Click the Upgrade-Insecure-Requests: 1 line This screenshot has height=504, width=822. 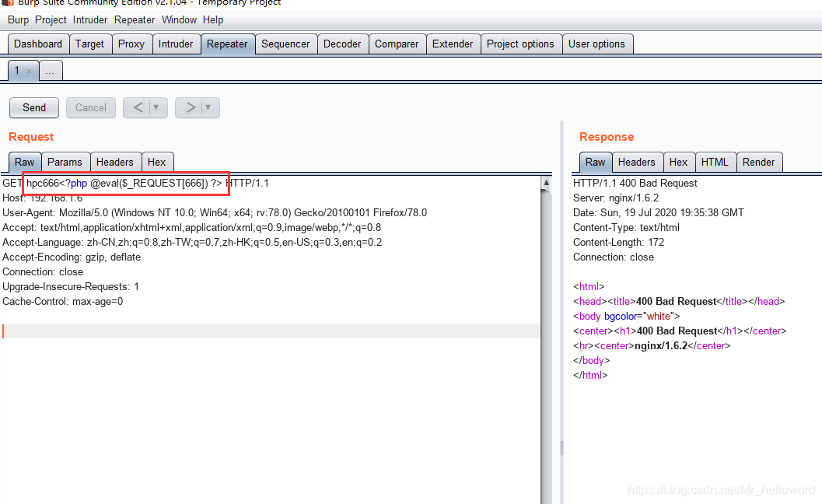click(x=71, y=287)
